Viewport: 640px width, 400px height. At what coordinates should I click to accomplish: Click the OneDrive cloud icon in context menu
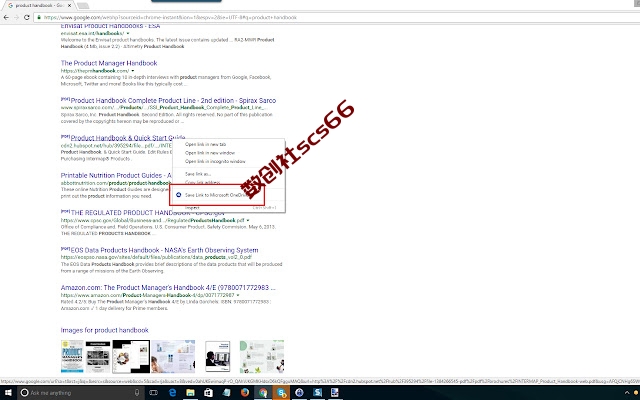coord(178,195)
